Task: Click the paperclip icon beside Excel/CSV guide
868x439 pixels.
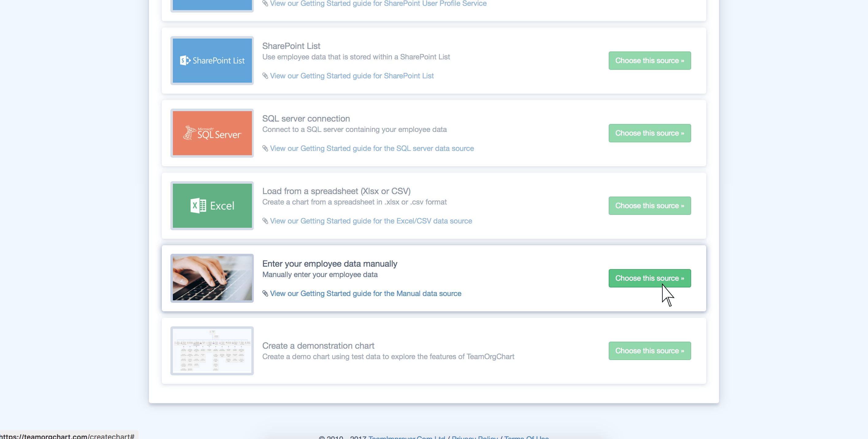Action: 265,221
